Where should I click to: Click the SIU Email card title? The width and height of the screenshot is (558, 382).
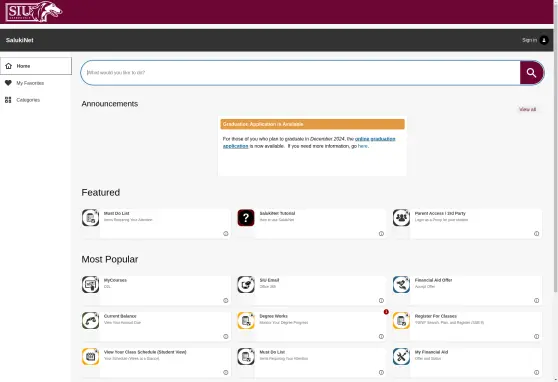pos(269,280)
